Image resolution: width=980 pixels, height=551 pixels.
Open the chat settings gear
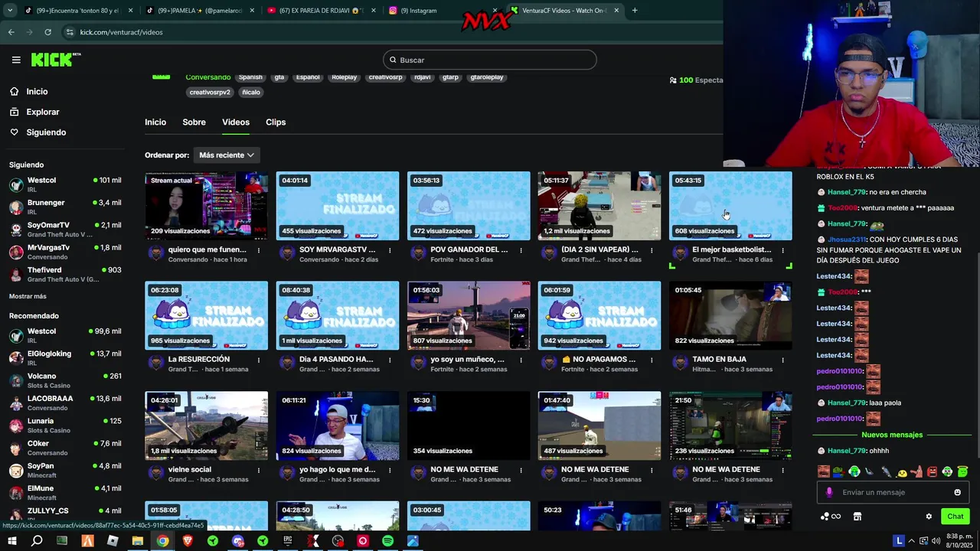(929, 517)
